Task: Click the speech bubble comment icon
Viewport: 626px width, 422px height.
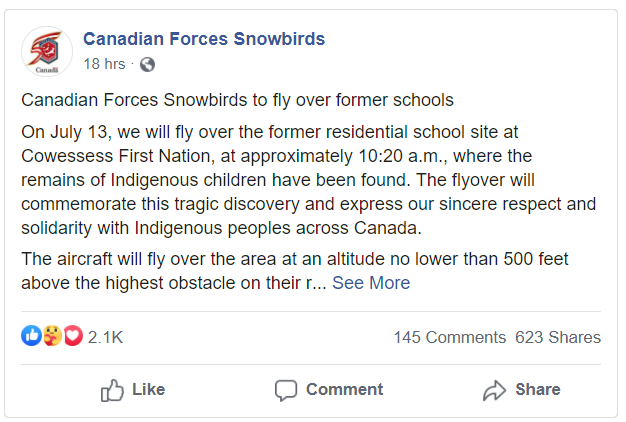Action: (286, 390)
